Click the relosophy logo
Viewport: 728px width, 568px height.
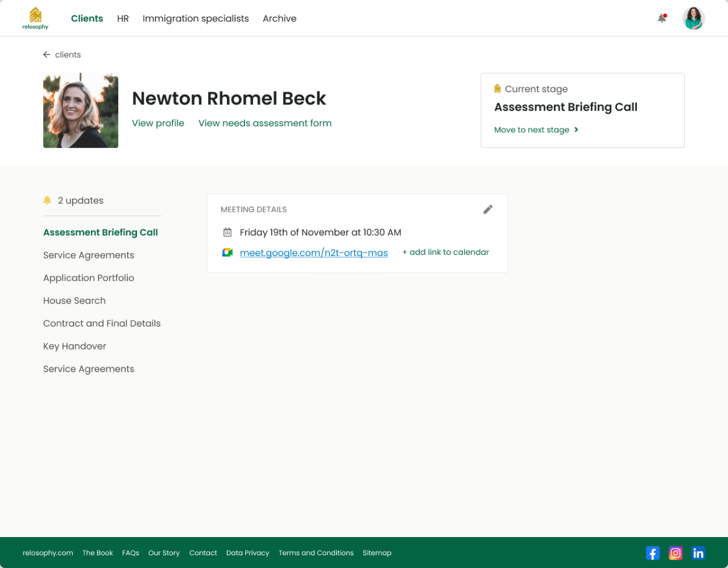point(35,18)
